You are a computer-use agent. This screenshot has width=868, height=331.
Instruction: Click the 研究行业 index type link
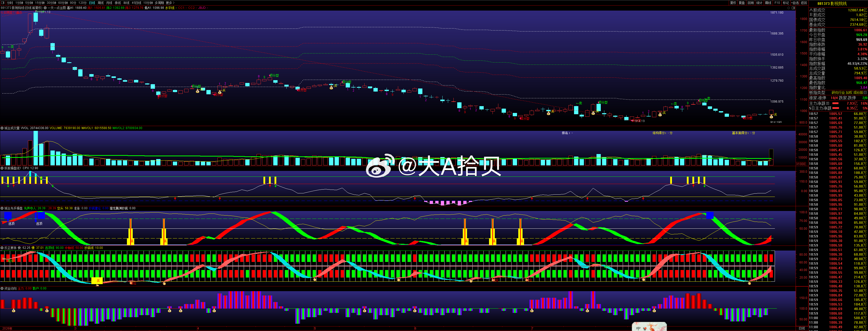point(838,93)
